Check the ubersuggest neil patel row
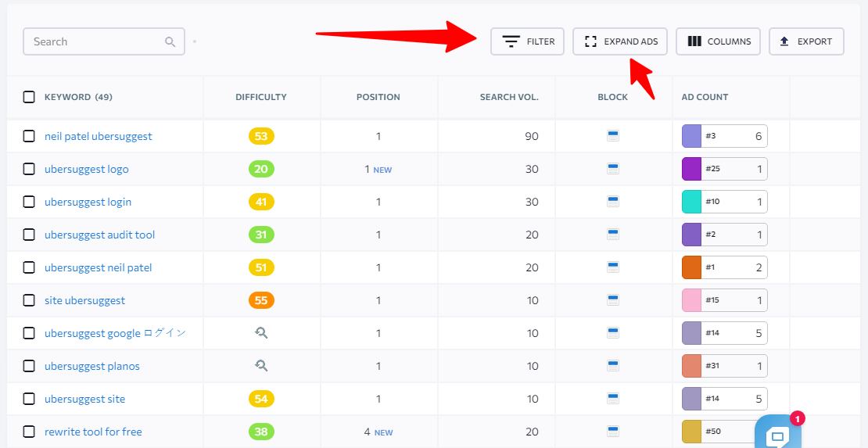Screen dimensions: 868x448 coord(29,267)
